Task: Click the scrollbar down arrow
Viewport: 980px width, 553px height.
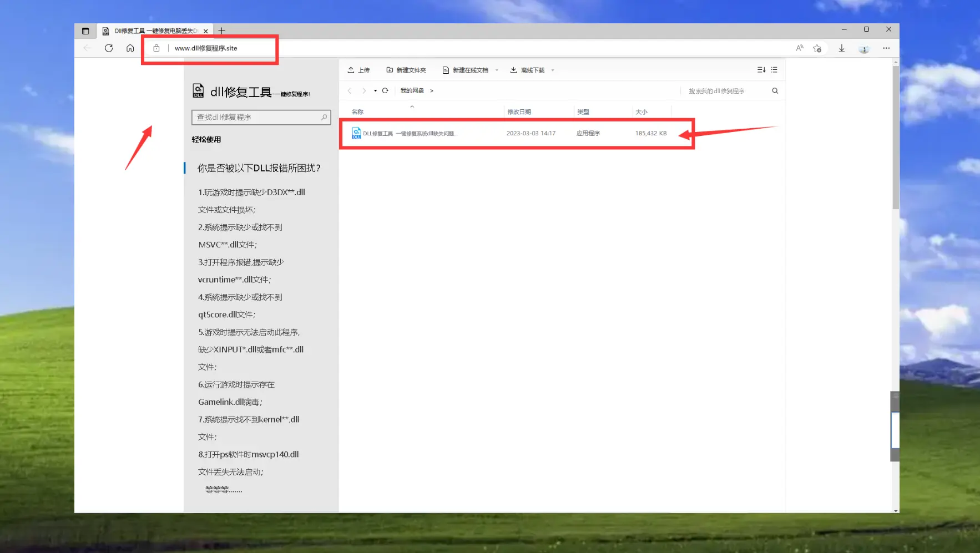Action: [x=896, y=510]
